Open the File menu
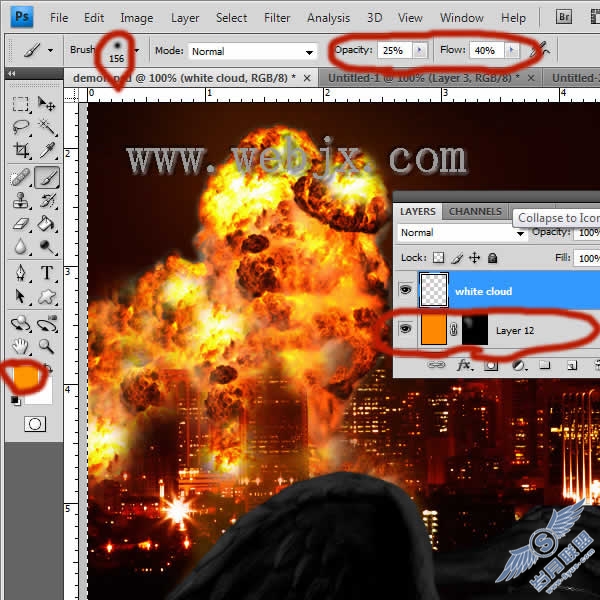The height and width of the screenshot is (600, 600). pos(59,18)
